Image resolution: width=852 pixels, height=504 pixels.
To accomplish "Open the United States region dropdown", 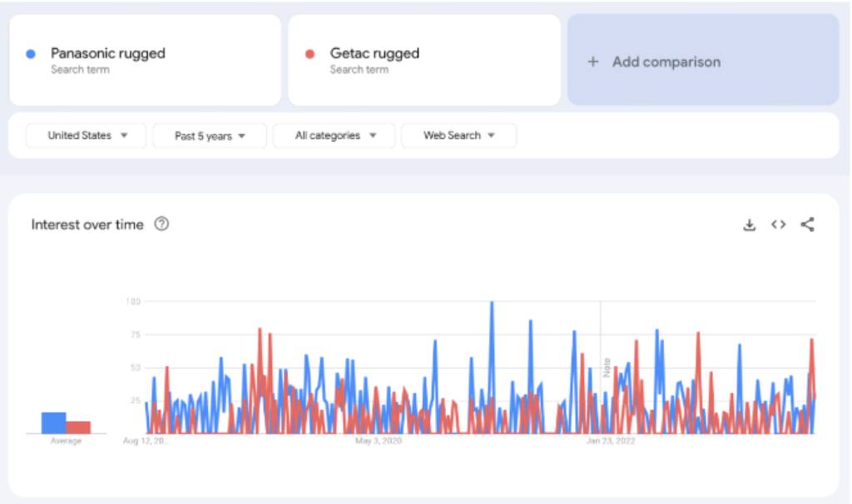I will [x=86, y=136].
